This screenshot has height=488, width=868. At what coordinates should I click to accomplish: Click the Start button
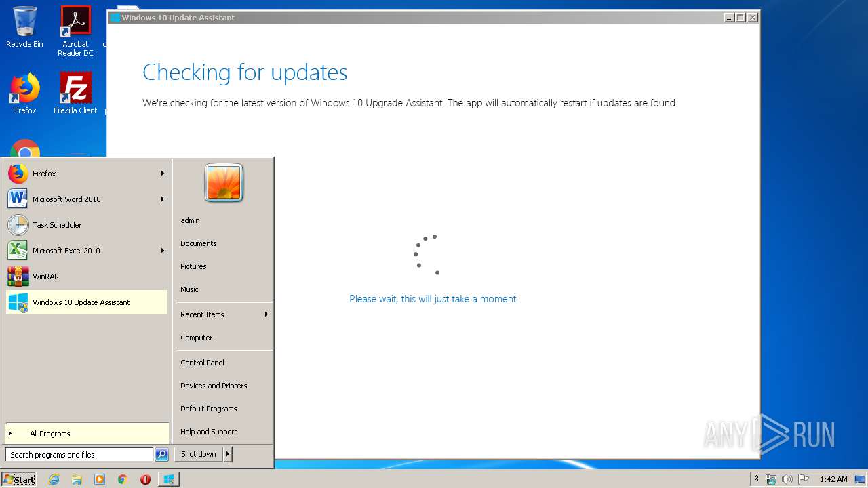point(19,479)
